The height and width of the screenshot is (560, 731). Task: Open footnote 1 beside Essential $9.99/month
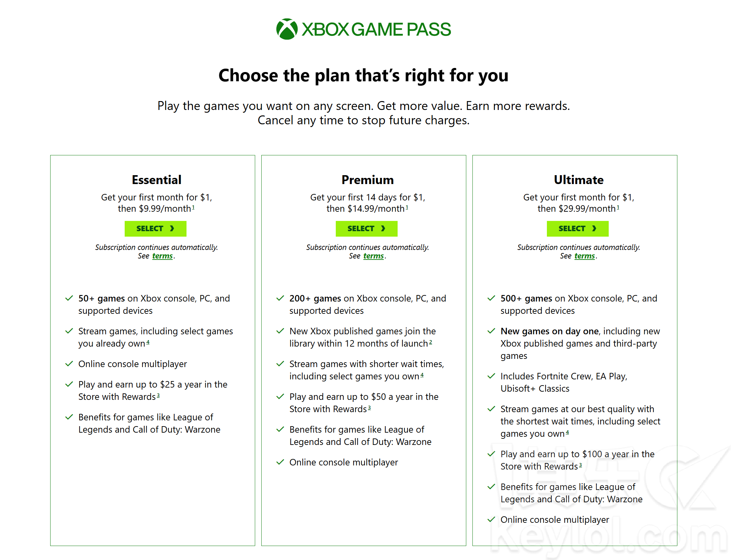click(x=193, y=207)
